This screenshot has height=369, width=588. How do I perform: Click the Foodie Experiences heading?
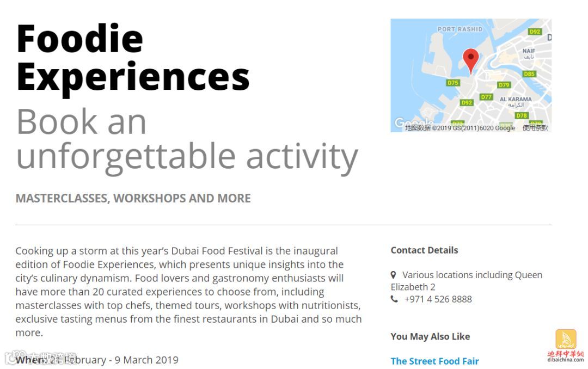pyautogui.click(x=133, y=57)
